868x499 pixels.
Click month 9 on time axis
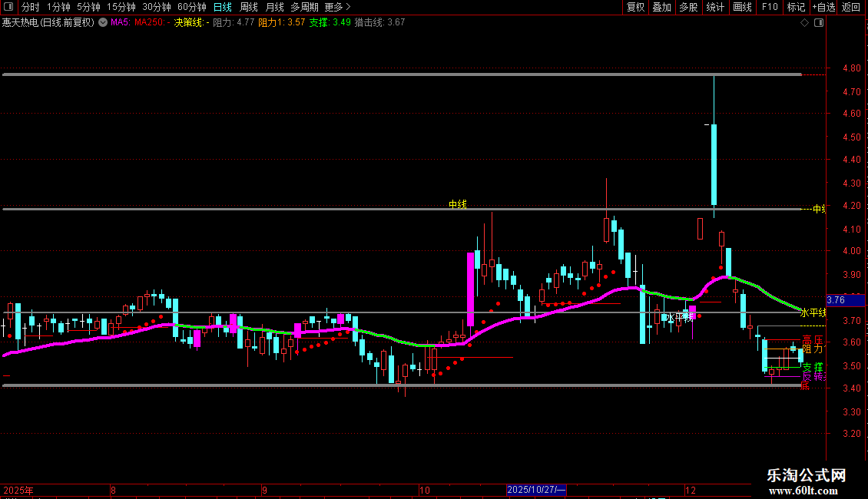point(264,490)
